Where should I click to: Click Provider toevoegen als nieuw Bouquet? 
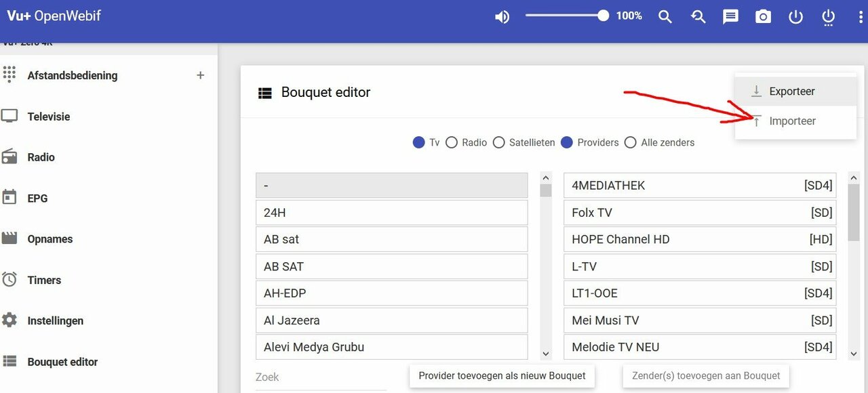[501, 375]
